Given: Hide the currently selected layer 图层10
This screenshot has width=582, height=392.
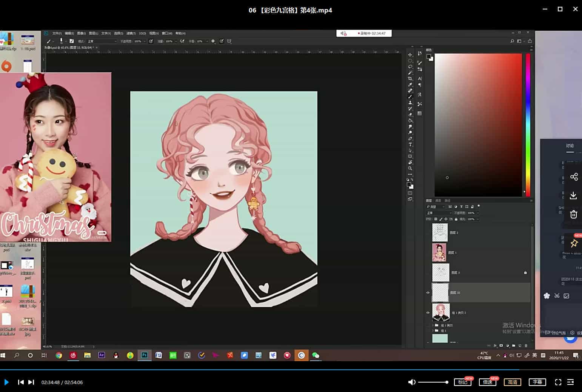Looking at the screenshot, I should (x=428, y=292).
